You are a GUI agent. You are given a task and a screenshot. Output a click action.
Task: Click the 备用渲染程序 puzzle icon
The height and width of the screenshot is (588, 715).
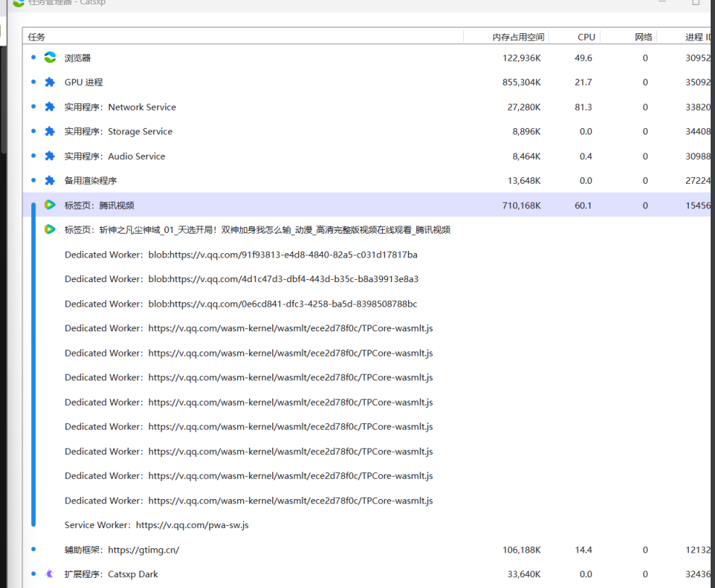click(50, 181)
